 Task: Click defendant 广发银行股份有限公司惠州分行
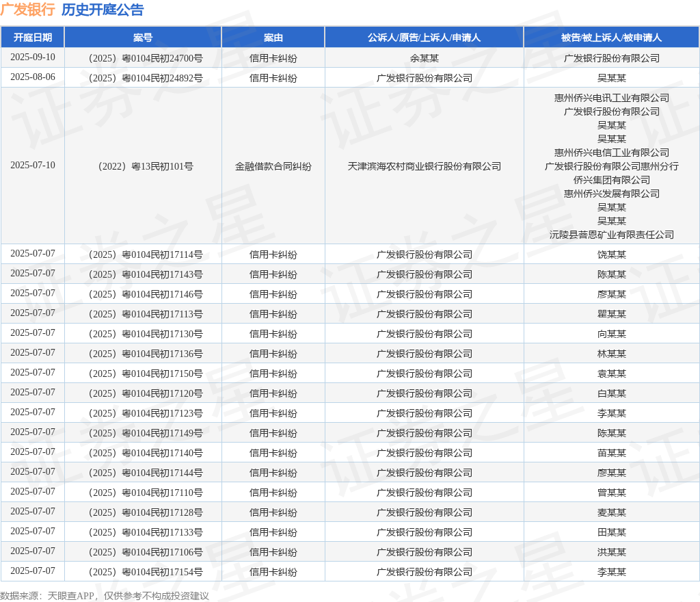tap(612, 166)
